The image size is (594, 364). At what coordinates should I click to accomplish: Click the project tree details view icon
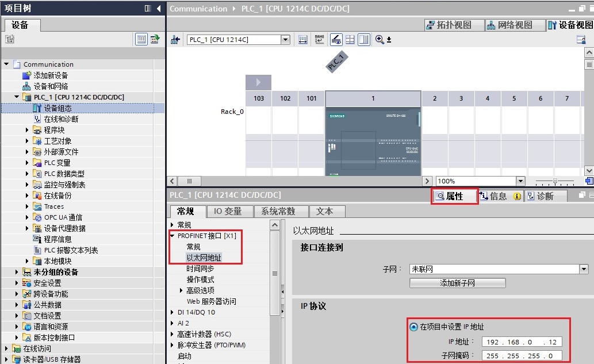141,39
